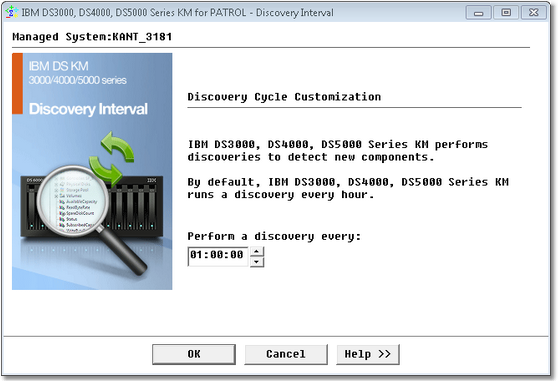Decrease discovery interval with down arrow
Image resolution: width=558 pixels, height=383 pixels.
pos(257,262)
